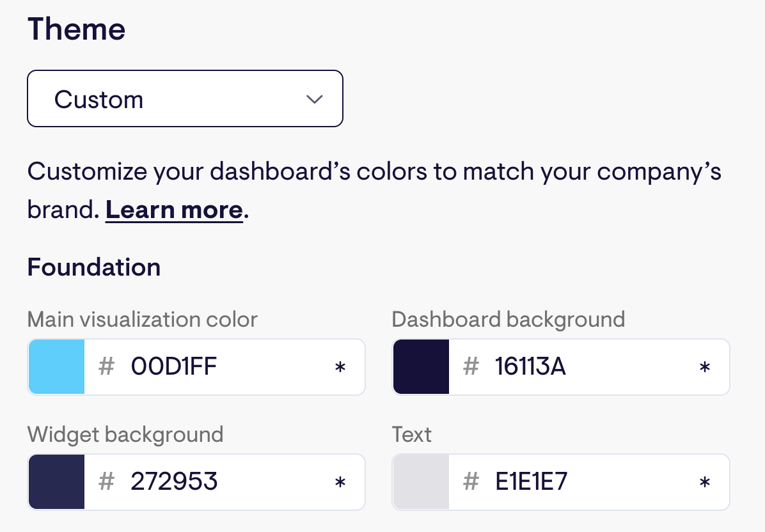Click the asterisk next to the Text hex value
The width and height of the screenshot is (765, 532).
[705, 481]
